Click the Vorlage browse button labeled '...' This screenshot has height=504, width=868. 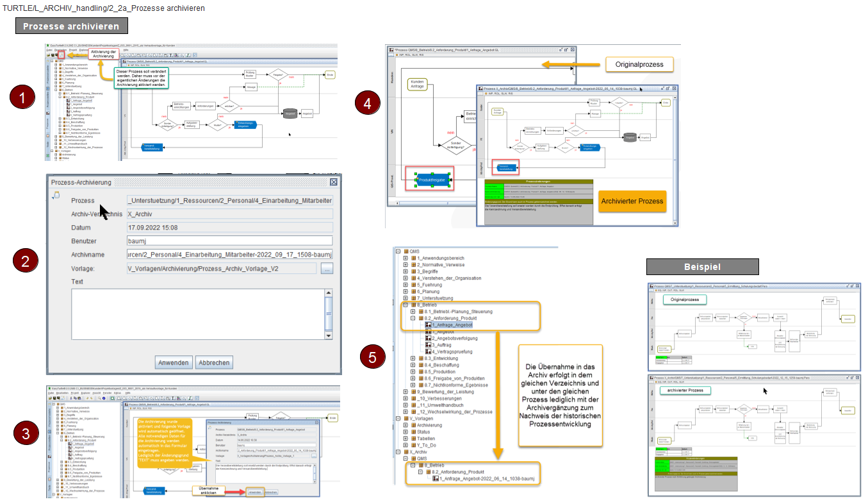pos(327,269)
